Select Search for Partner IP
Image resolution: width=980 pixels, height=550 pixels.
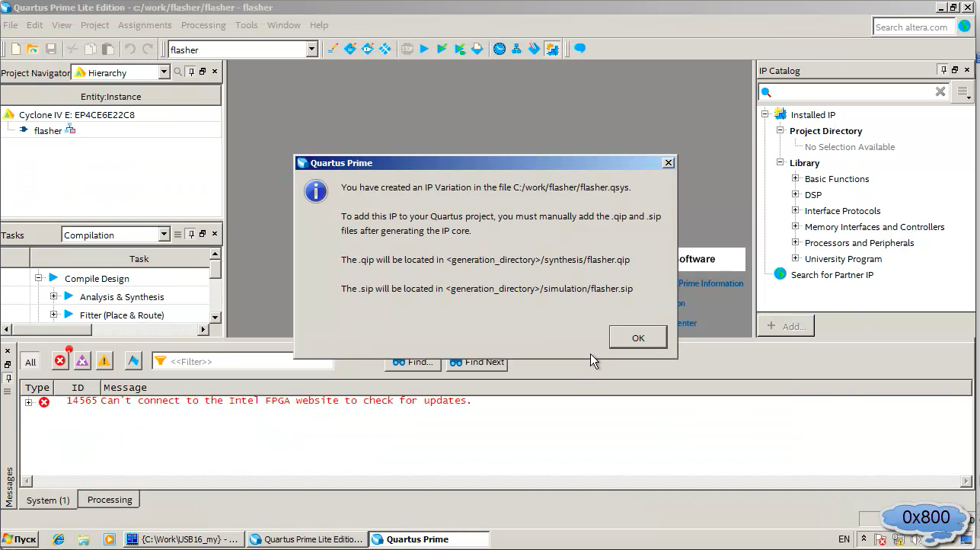832,274
